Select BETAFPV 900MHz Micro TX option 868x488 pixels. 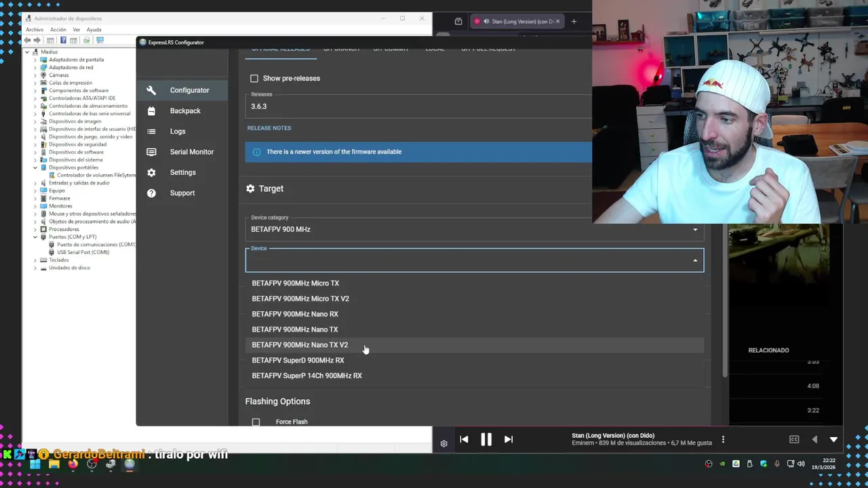coord(475,283)
